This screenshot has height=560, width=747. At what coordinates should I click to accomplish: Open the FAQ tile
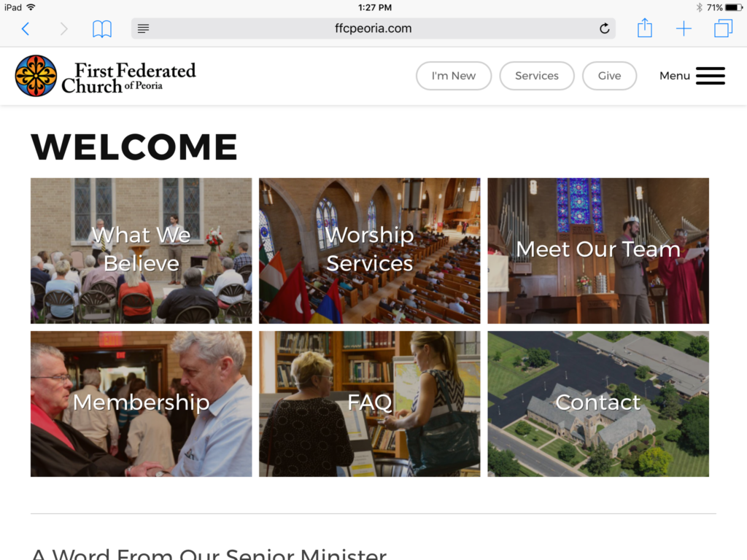(x=370, y=404)
